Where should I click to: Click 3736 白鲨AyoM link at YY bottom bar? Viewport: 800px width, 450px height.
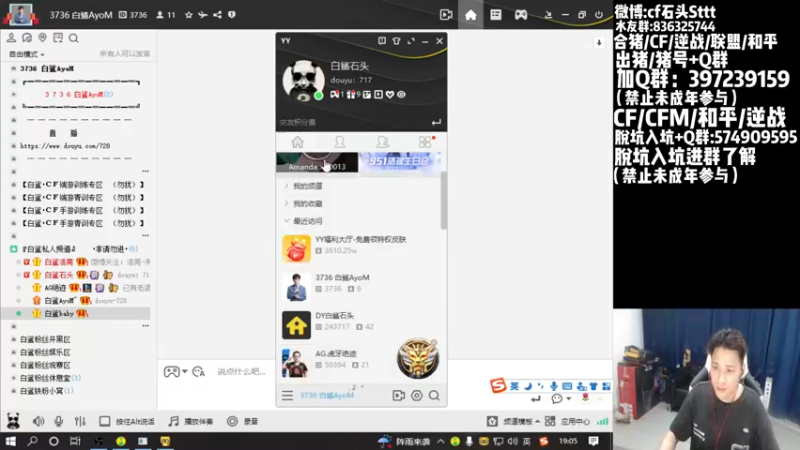tap(327, 395)
